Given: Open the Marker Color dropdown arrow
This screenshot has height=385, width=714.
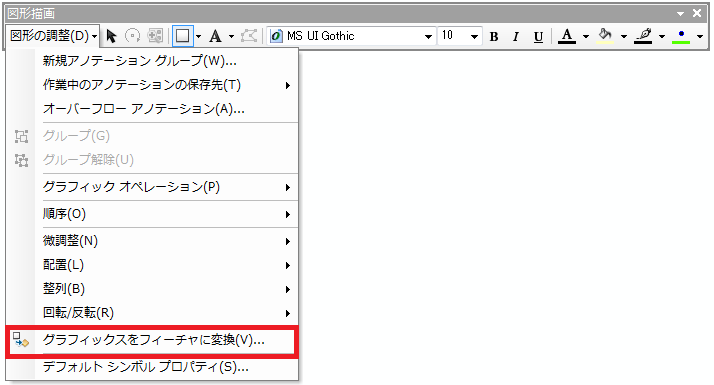Looking at the screenshot, I should (x=700, y=36).
